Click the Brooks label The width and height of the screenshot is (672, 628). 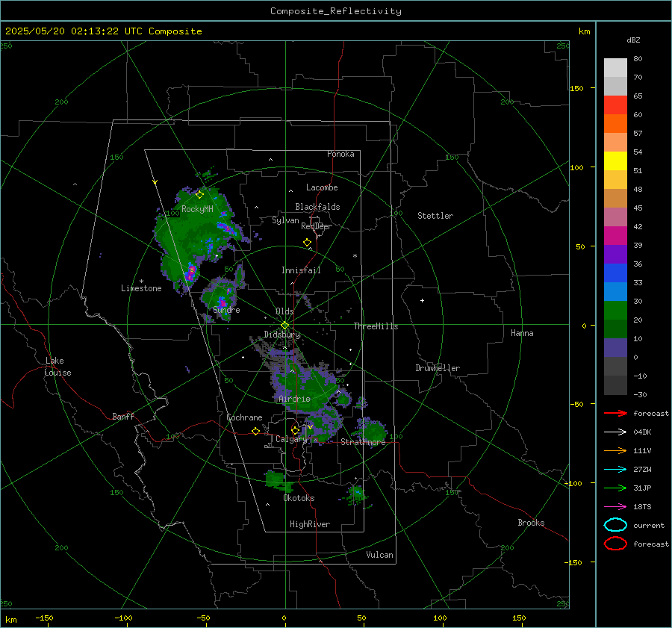(531, 523)
